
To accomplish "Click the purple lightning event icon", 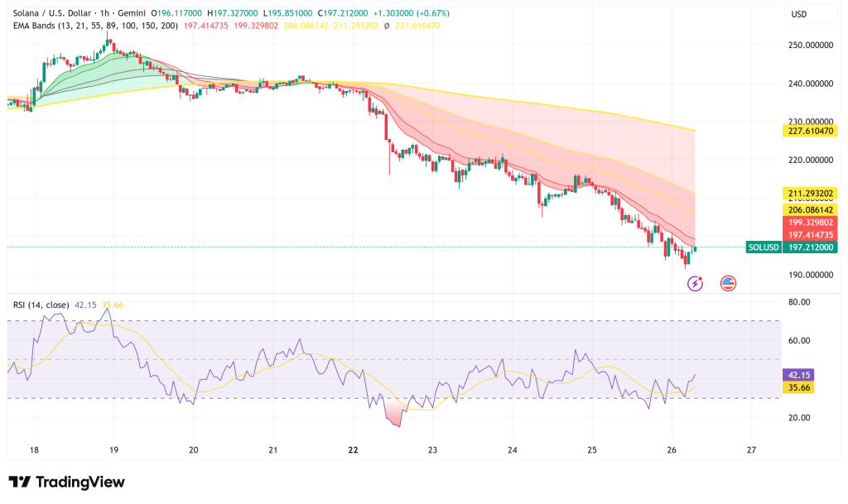I will (x=695, y=283).
